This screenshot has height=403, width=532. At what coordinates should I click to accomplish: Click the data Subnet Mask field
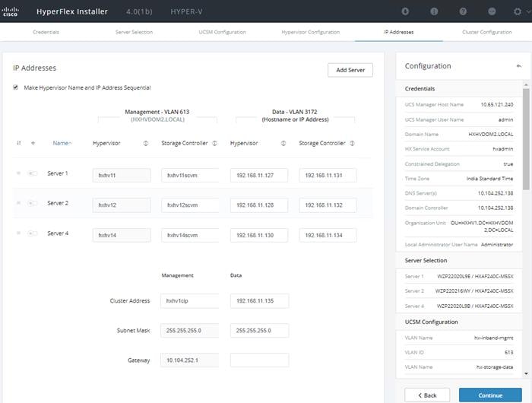(260, 330)
